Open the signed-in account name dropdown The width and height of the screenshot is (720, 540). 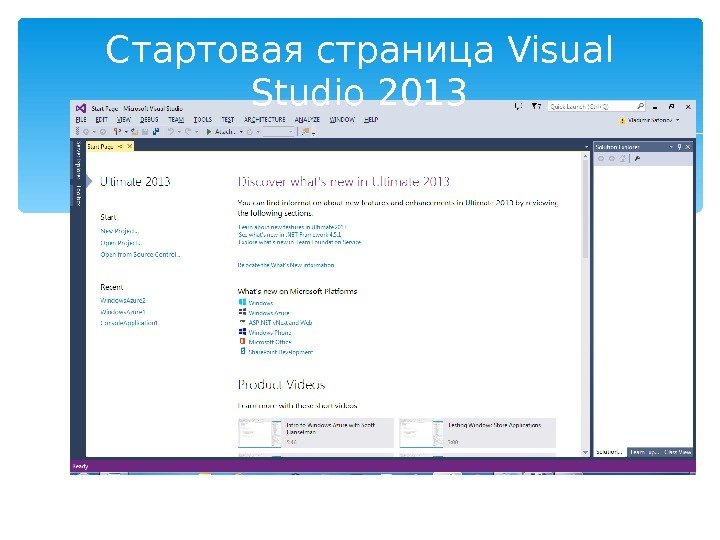(654, 120)
